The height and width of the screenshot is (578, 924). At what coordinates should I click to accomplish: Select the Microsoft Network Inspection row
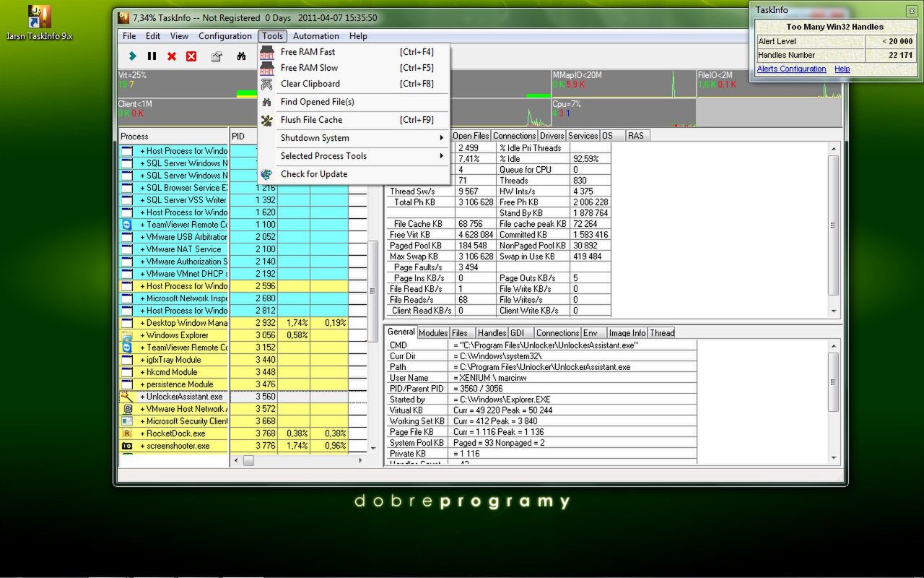point(243,298)
